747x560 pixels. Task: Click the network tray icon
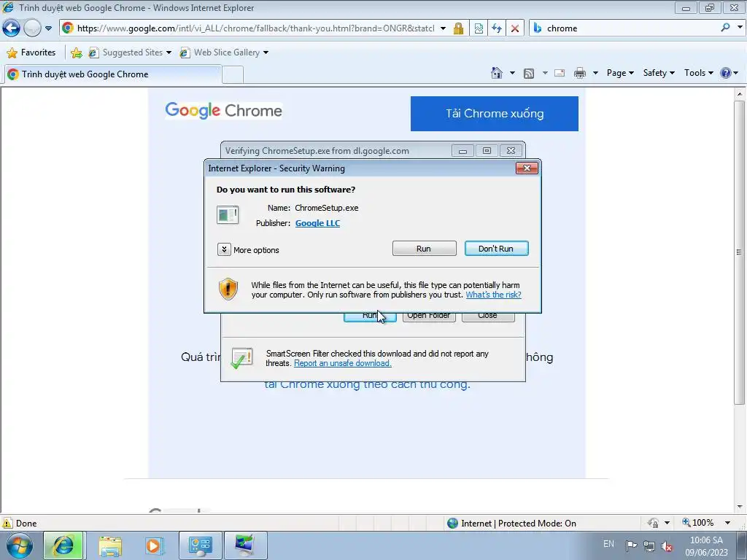[649, 545]
